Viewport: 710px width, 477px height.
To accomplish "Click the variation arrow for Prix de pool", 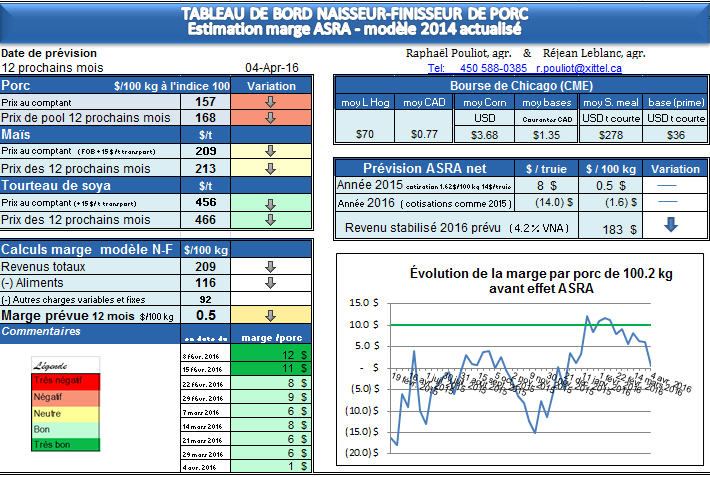I will tap(269, 117).
